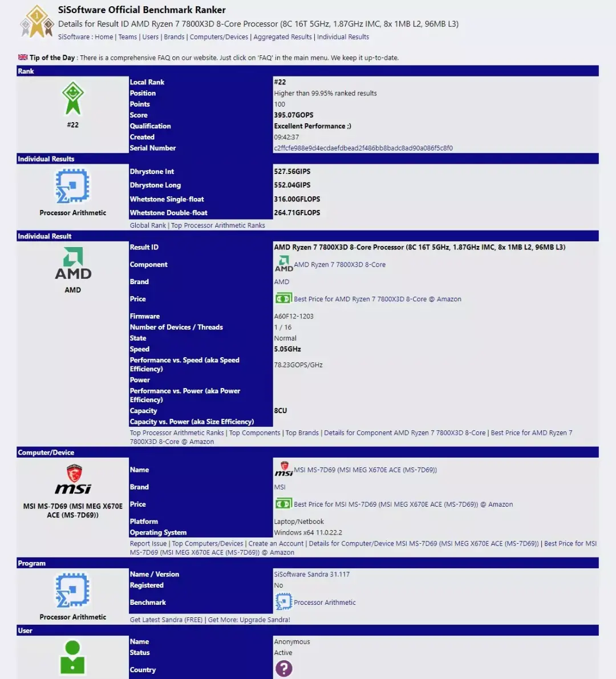This screenshot has height=679, width=616.
Task: Open the Processor Arithmetic benchmark link
Action: (x=325, y=603)
